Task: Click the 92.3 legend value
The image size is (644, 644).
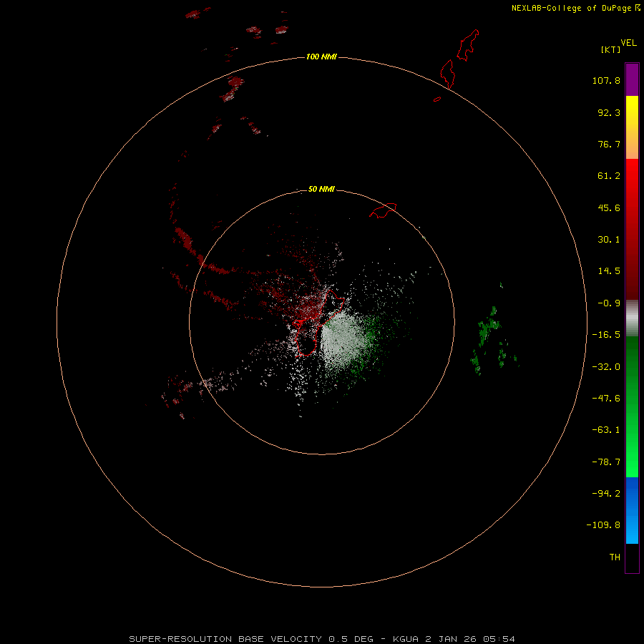Action: pos(609,112)
